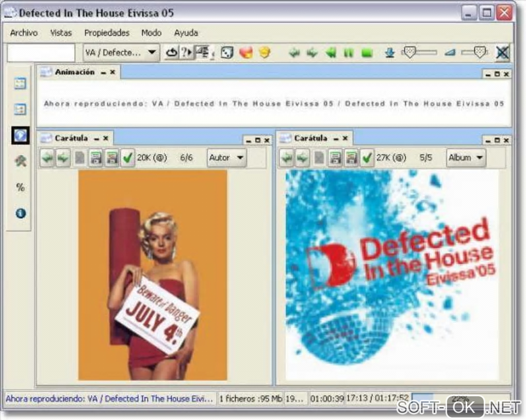Viewport: 526px width, 420px height.
Task: Click the repeat loop icon in toolbar
Action: click(x=172, y=53)
